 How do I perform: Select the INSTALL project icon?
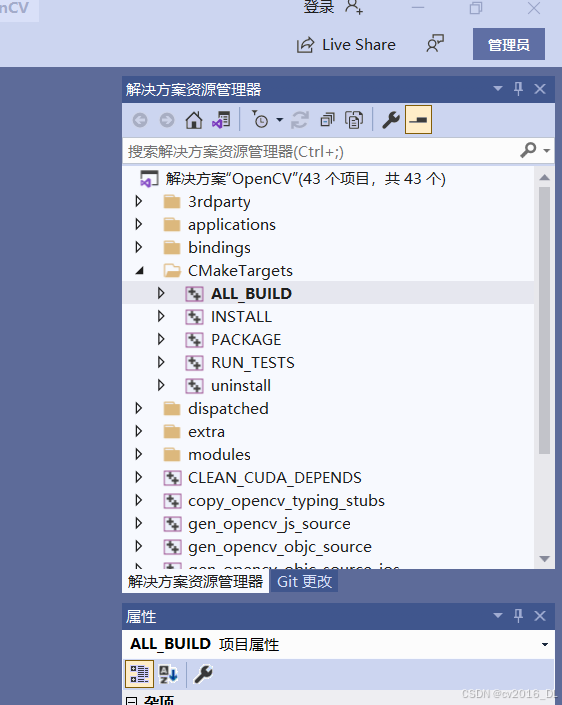(194, 317)
